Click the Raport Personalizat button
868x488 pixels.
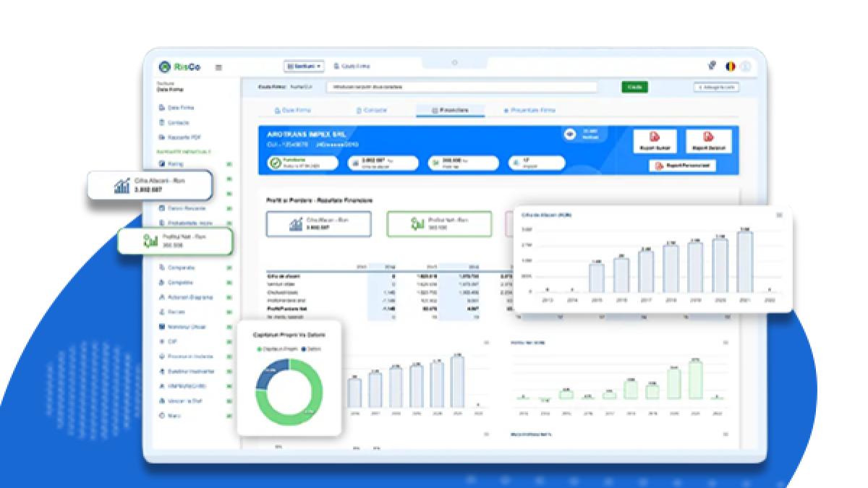[682, 166]
